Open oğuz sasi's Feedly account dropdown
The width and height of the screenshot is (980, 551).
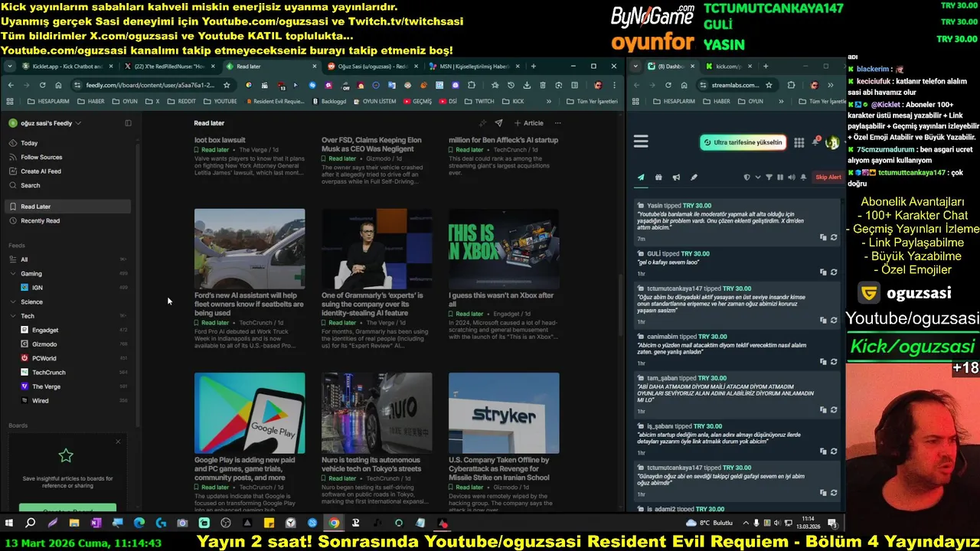[45, 123]
